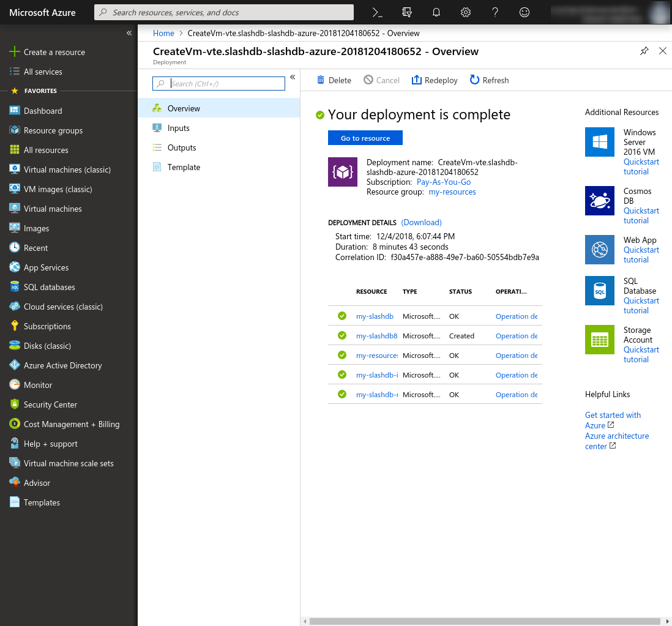Viewport: 672px width, 626px height.
Task: Click the notifications bell icon
Action: coord(436,12)
